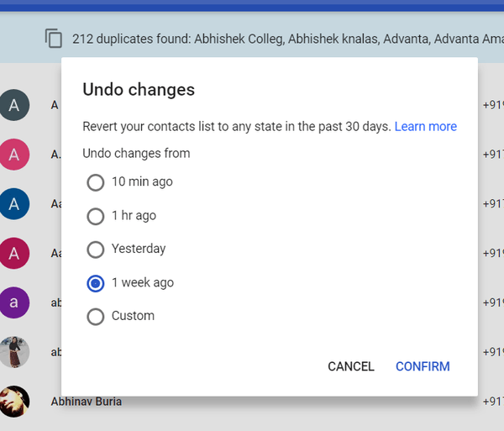This screenshot has height=431, width=504.
Task: Click the 10 min ago label text
Action: pos(142,181)
